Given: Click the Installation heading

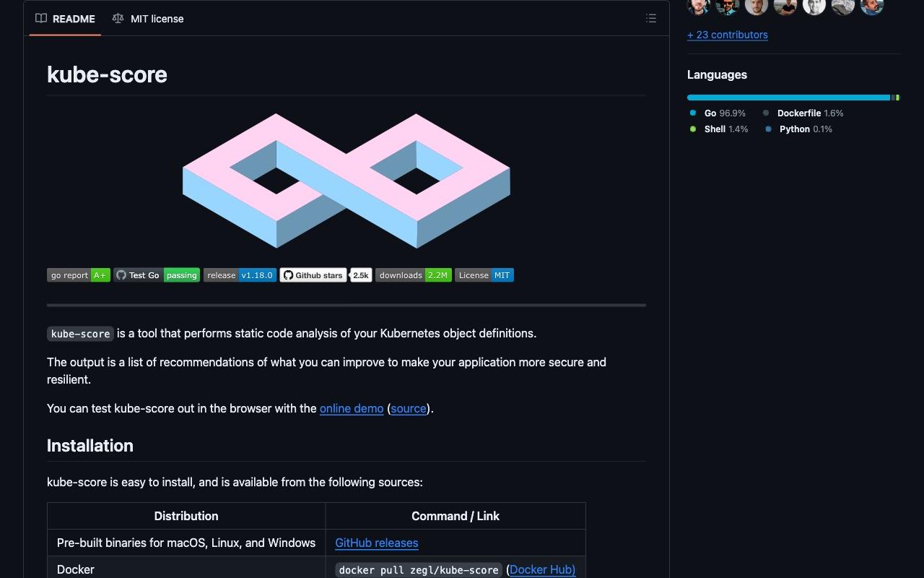Looking at the screenshot, I should (x=90, y=446).
